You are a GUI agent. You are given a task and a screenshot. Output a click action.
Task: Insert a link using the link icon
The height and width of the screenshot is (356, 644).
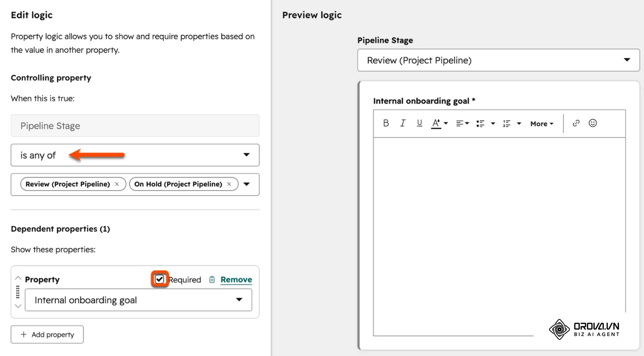coord(576,123)
